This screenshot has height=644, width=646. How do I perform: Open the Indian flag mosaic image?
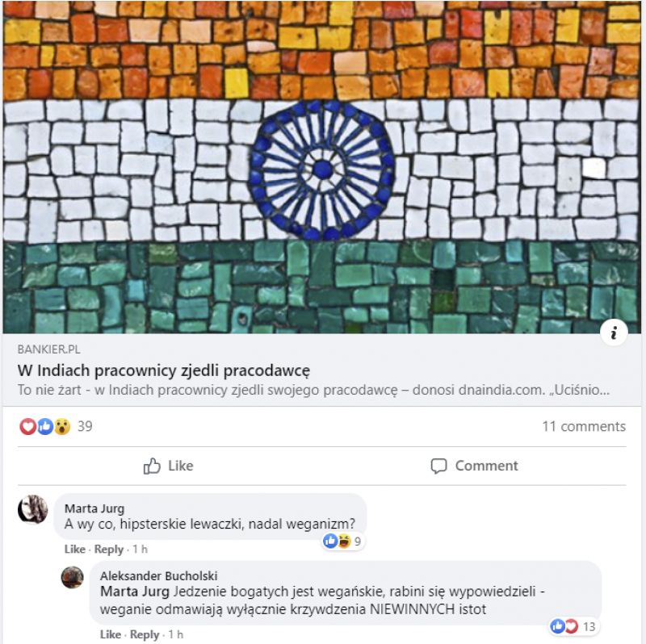pos(322,167)
